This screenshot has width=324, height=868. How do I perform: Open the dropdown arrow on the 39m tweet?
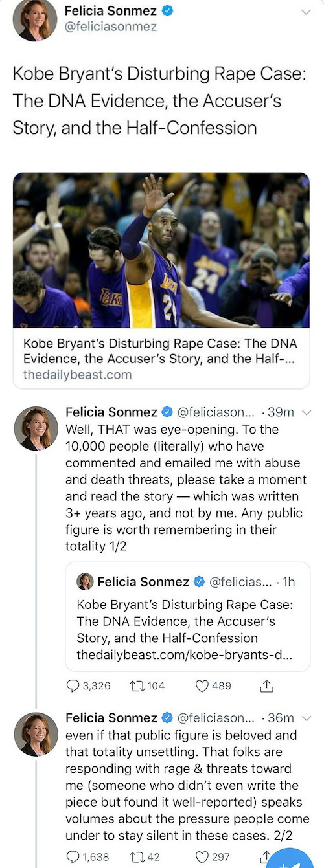(307, 412)
